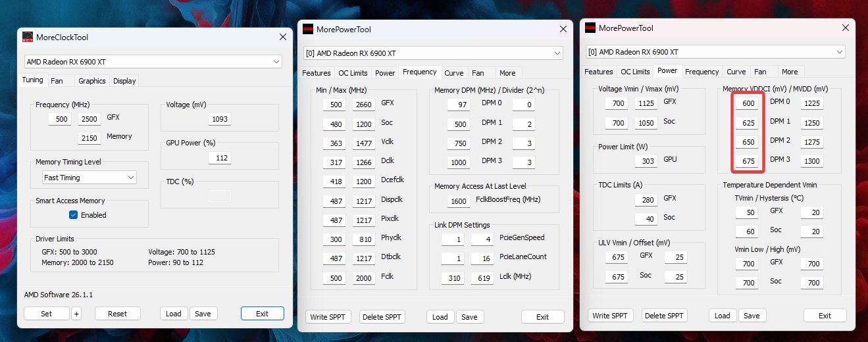Screen dimensions: 868x342
Task: Open the Fan tab in the Power-tab MorePowerTool window
Action: 760,72
